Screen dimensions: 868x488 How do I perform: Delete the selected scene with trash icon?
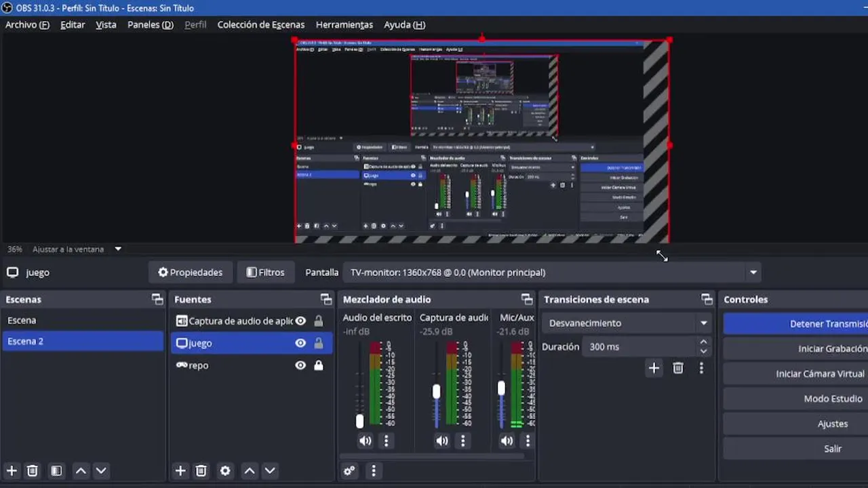click(x=32, y=470)
